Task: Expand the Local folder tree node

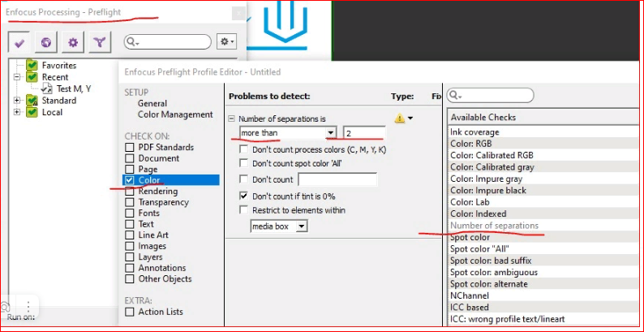Action: click(17, 112)
